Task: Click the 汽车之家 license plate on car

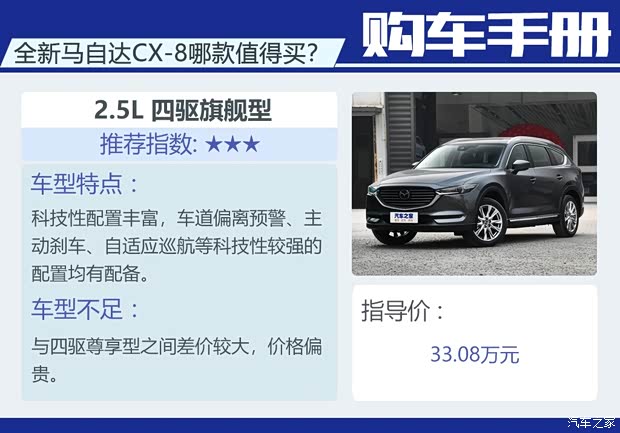Action: [x=404, y=217]
